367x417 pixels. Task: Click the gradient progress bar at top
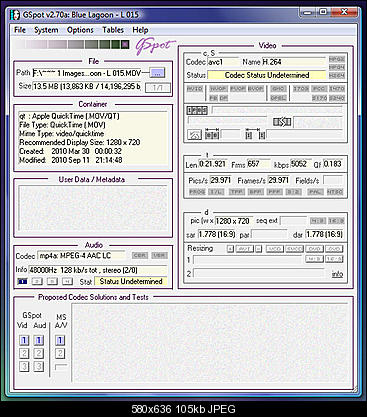tap(72, 44)
